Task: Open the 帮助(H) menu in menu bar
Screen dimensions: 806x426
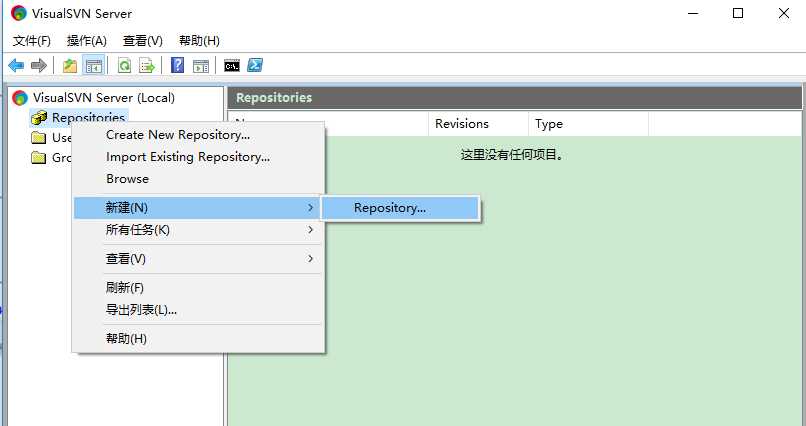Action: [x=199, y=41]
